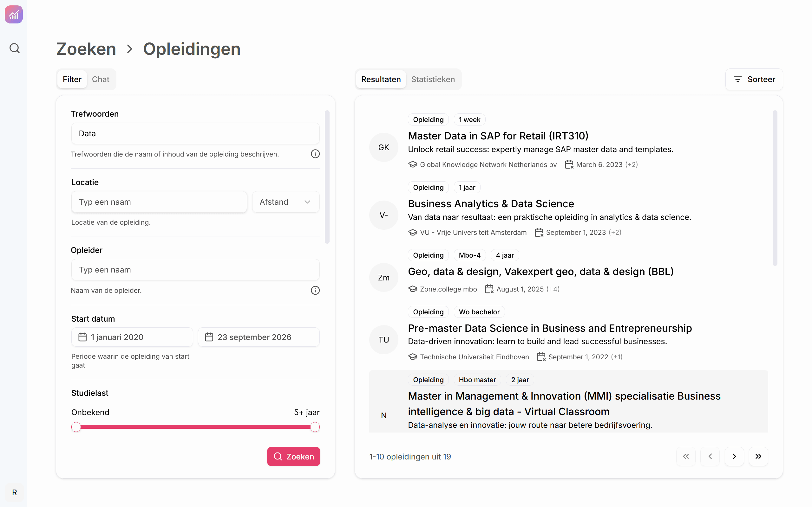Click the app logo icon in the sidebar

14,15
